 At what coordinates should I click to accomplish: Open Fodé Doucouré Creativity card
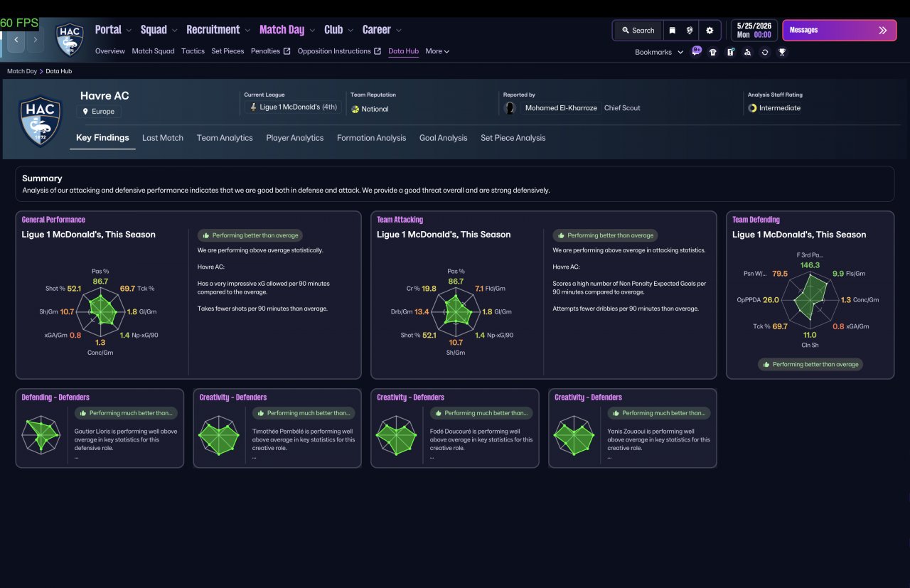pos(455,428)
